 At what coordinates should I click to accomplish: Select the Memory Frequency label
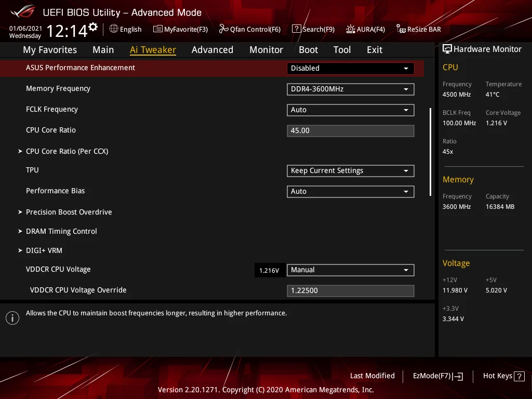[58, 89]
